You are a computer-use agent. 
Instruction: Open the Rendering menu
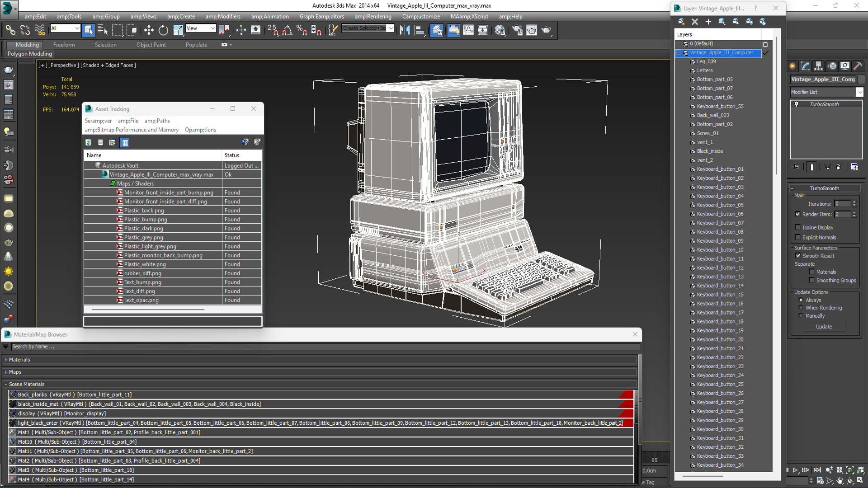click(x=373, y=17)
